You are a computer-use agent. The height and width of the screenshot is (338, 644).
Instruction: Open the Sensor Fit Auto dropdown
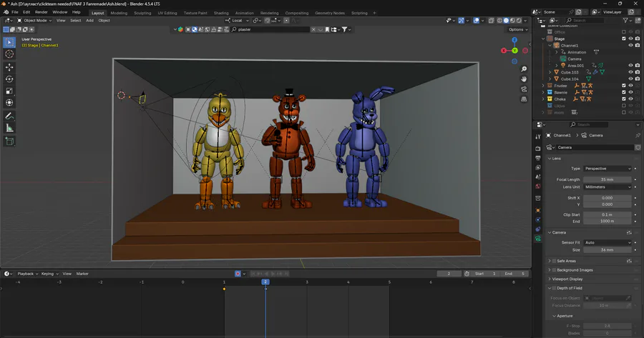tap(608, 242)
